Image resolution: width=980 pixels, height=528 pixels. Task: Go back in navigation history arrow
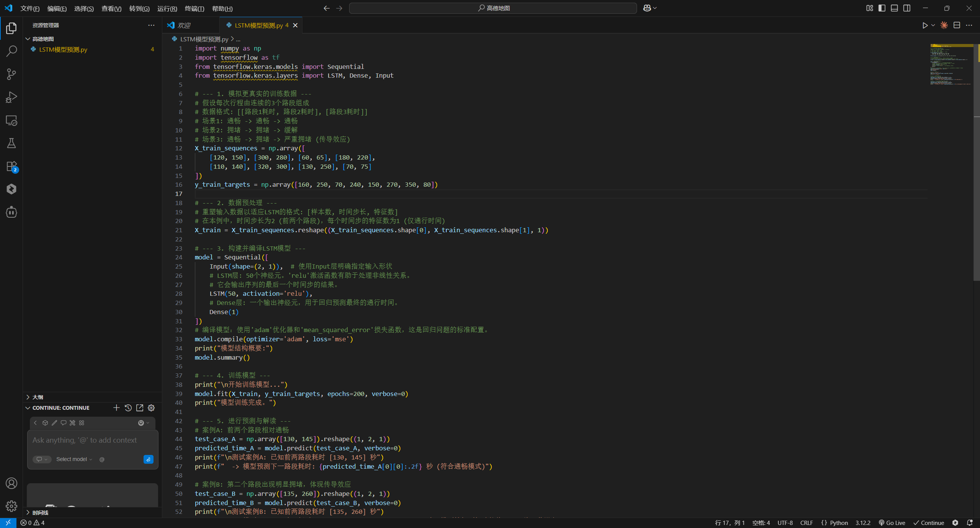[327, 8]
